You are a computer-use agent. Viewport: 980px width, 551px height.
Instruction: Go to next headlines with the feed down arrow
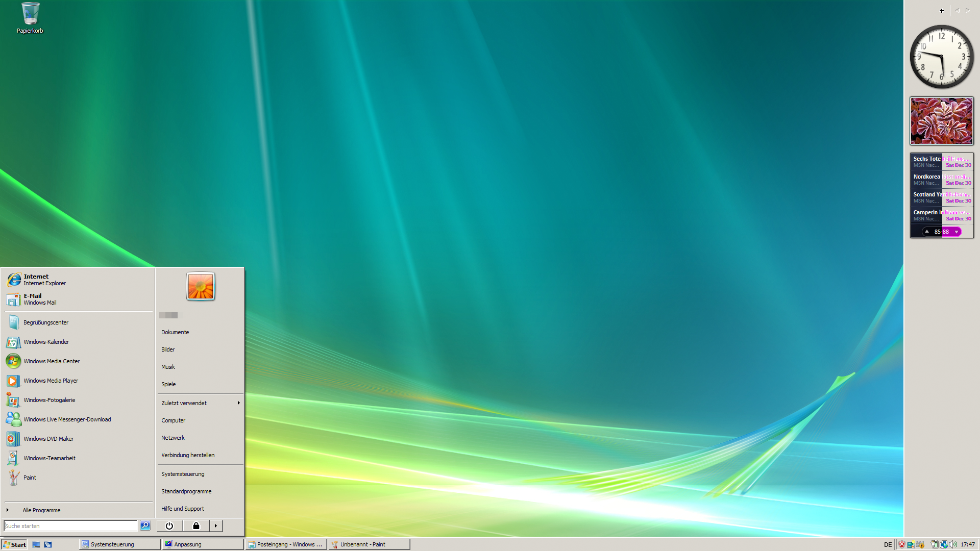(x=957, y=232)
